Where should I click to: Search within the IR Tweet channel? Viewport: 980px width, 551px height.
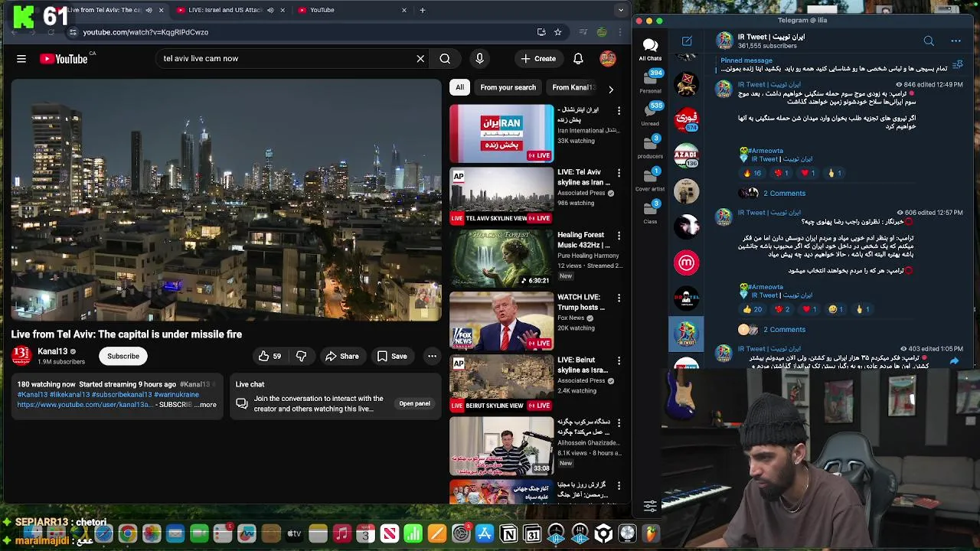pyautogui.click(x=929, y=41)
